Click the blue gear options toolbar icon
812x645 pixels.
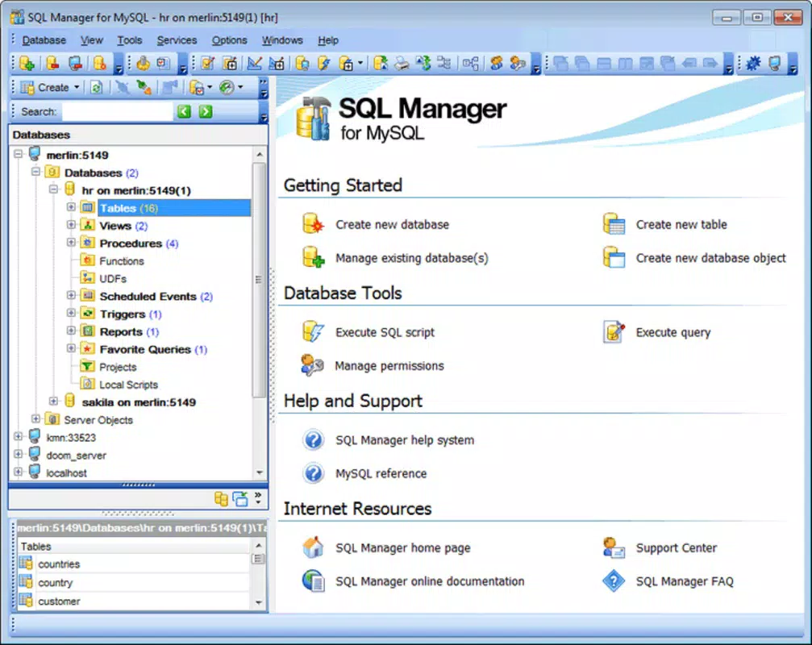753,63
